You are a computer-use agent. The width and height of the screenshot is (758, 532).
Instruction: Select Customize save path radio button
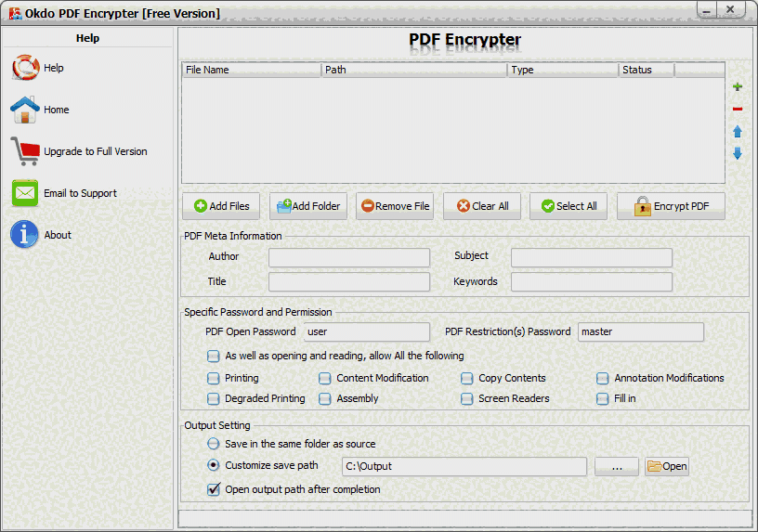click(x=214, y=465)
